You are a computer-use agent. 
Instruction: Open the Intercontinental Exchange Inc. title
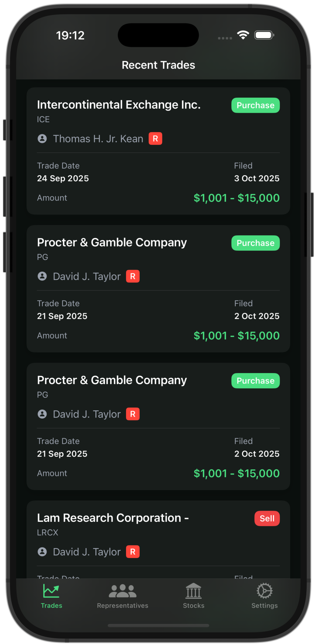(x=119, y=105)
